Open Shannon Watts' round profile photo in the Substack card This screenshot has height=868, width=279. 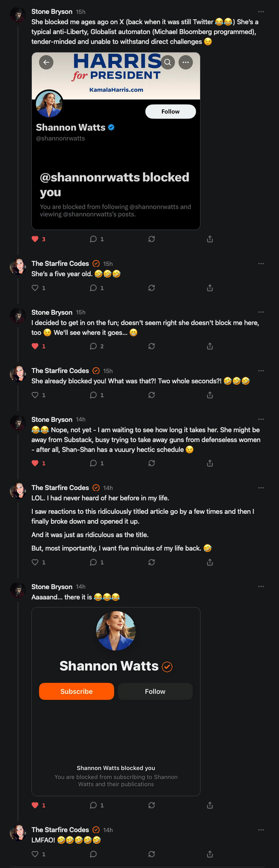coord(116,630)
